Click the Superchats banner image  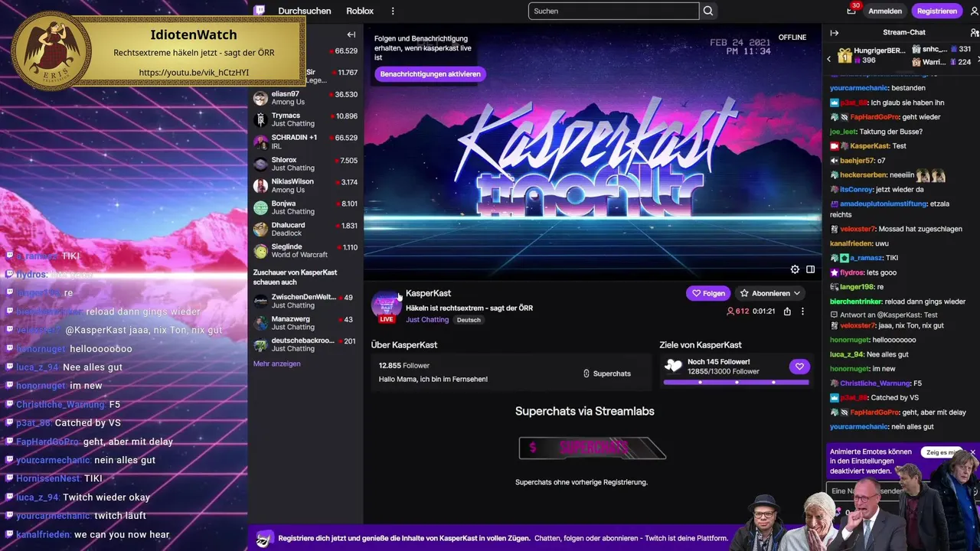point(592,448)
